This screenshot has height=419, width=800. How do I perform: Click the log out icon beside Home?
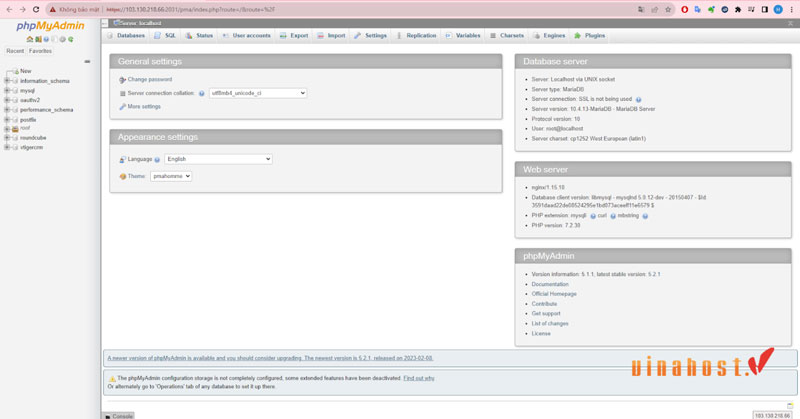38,39
